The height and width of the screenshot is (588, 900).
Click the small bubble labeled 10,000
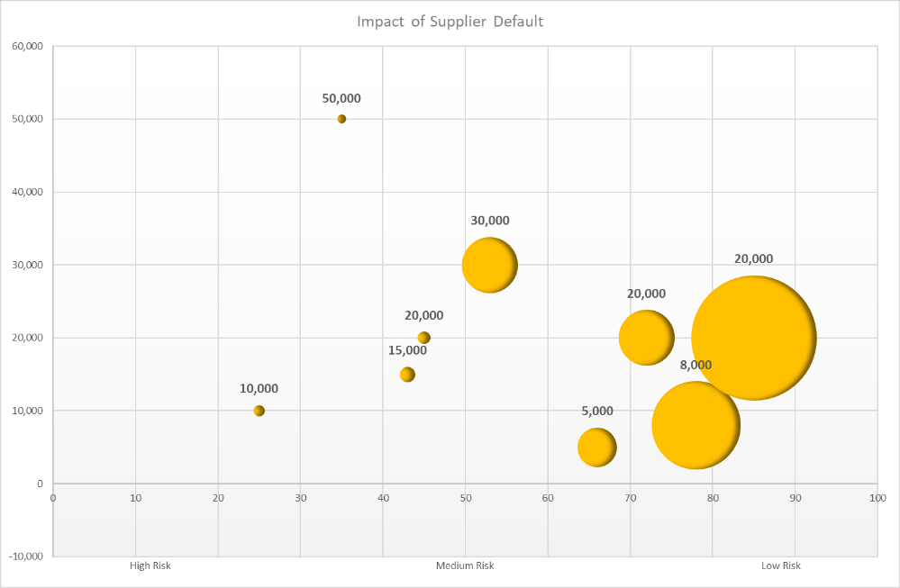[x=259, y=411]
